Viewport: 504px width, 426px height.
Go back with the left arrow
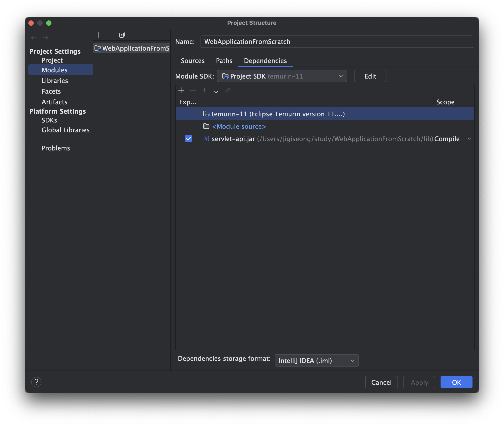click(34, 37)
